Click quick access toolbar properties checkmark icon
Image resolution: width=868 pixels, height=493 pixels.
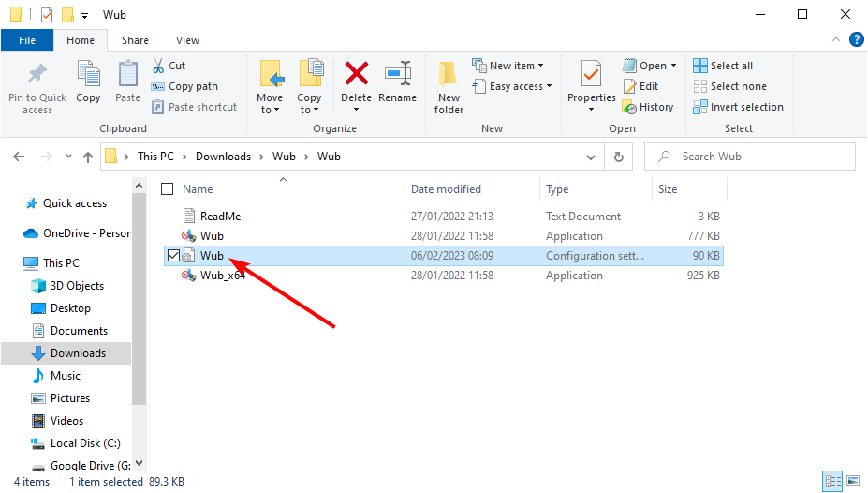(47, 15)
